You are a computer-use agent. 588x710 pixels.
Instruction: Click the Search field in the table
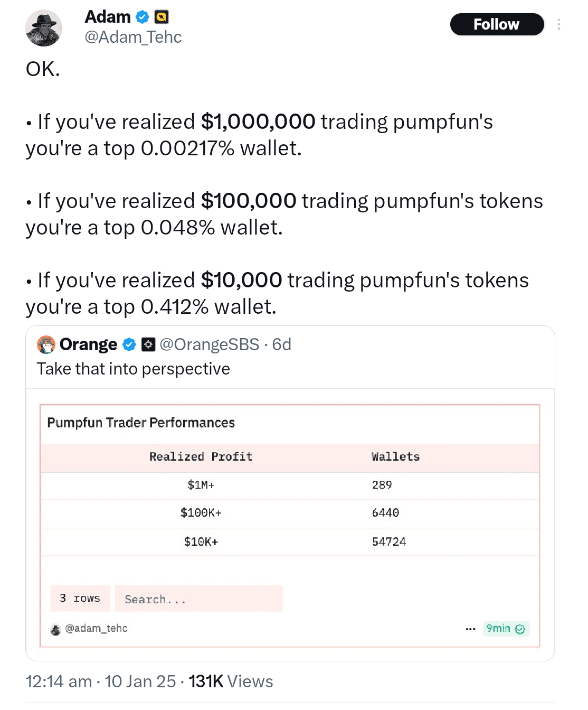pyautogui.click(x=199, y=599)
